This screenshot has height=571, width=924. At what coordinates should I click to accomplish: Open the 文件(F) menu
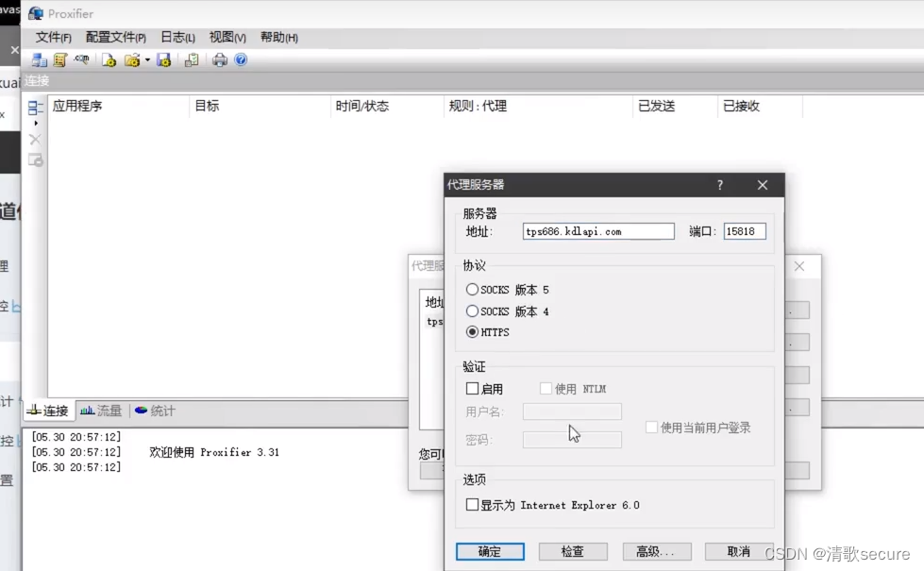tap(53, 37)
